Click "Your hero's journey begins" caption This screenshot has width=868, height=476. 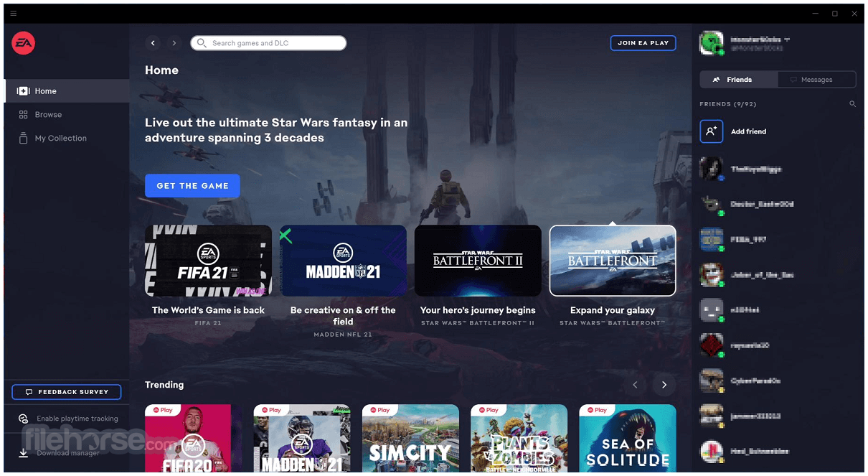478,310
